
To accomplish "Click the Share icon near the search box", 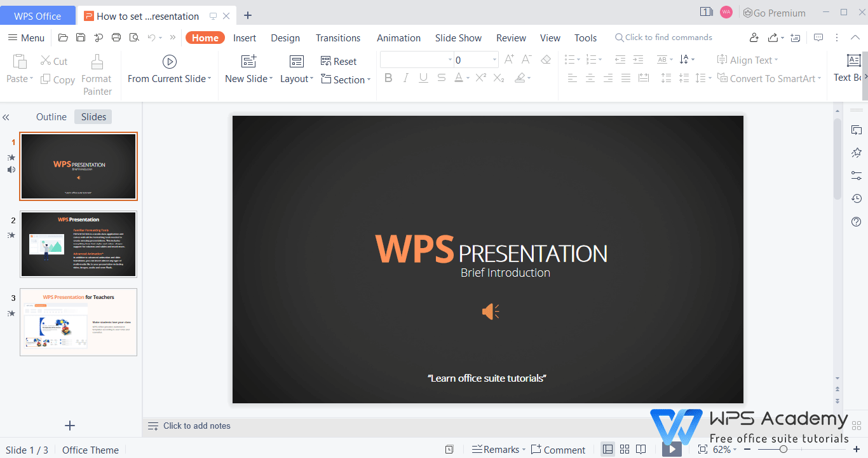I will coord(773,38).
